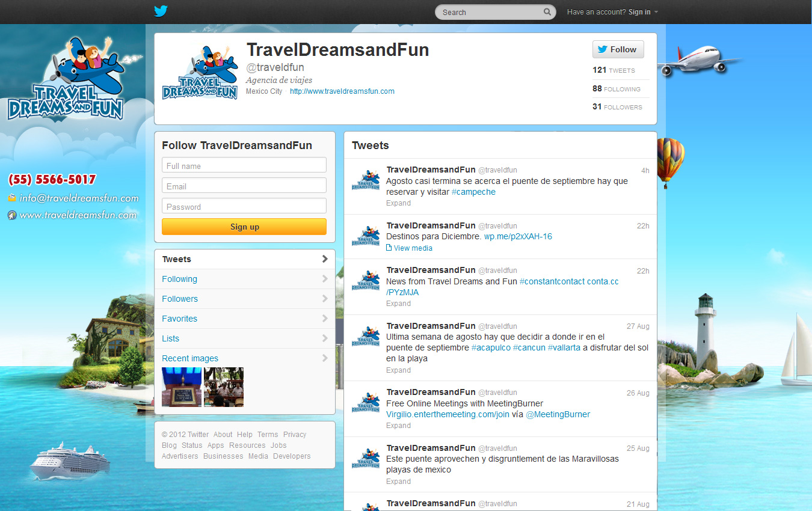Open the Status footer link
The height and width of the screenshot is (511, 812).
pyautogui.click(x=192, y=445)
